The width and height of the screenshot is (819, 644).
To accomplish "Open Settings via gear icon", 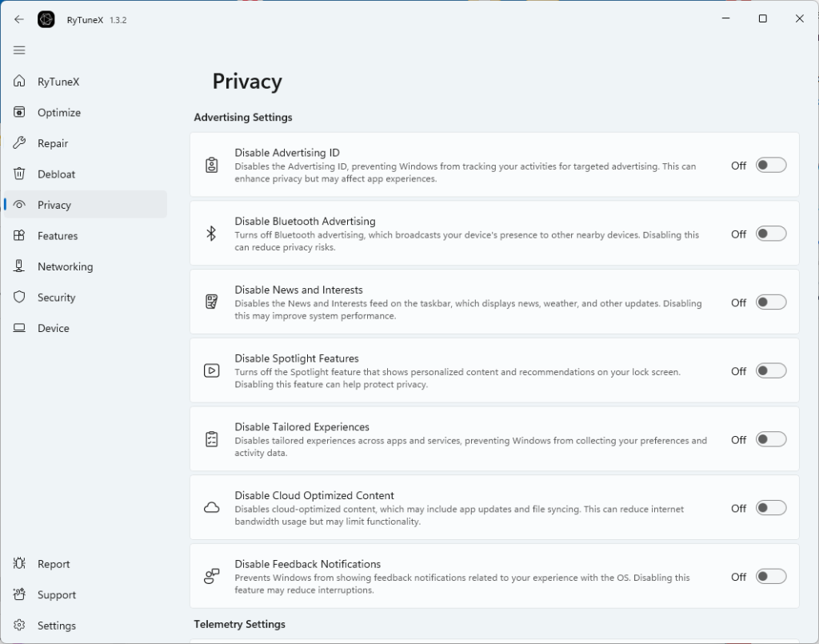I will coord(20,626).
